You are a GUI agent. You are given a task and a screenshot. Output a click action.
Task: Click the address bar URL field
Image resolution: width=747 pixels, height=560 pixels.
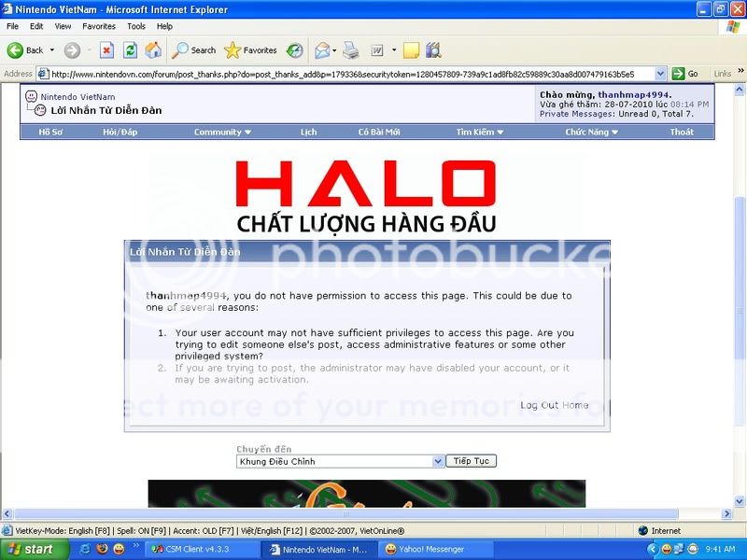[x=352, y=74]
